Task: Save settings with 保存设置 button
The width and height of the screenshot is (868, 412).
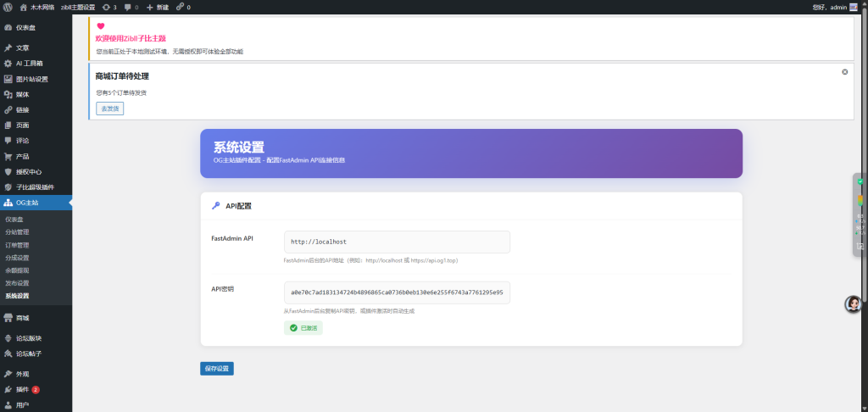Action: (x=217, y=368)
